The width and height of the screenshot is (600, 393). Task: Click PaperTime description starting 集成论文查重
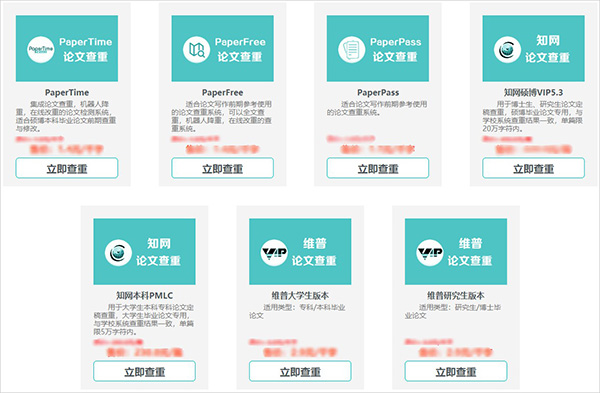[66, 116]
